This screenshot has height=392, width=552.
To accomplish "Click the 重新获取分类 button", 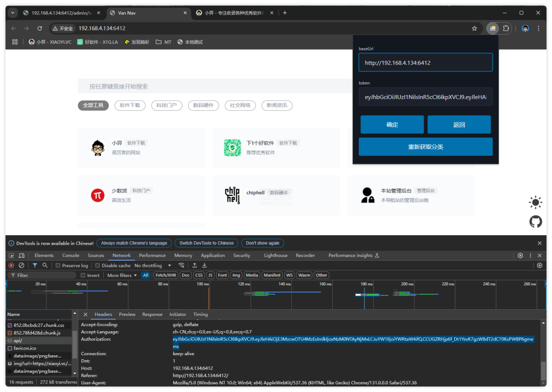I will (425, 147).
